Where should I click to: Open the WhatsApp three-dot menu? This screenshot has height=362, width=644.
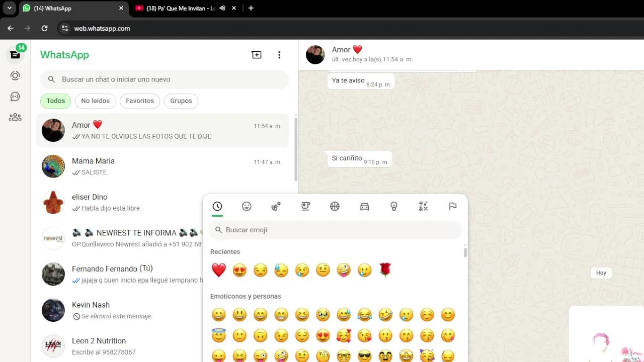pos(279,55)
